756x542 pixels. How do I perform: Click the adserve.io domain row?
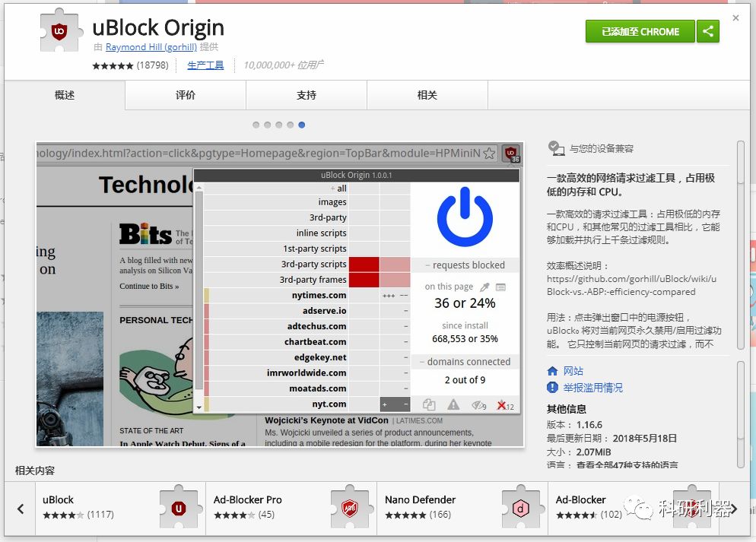(307, 311)
